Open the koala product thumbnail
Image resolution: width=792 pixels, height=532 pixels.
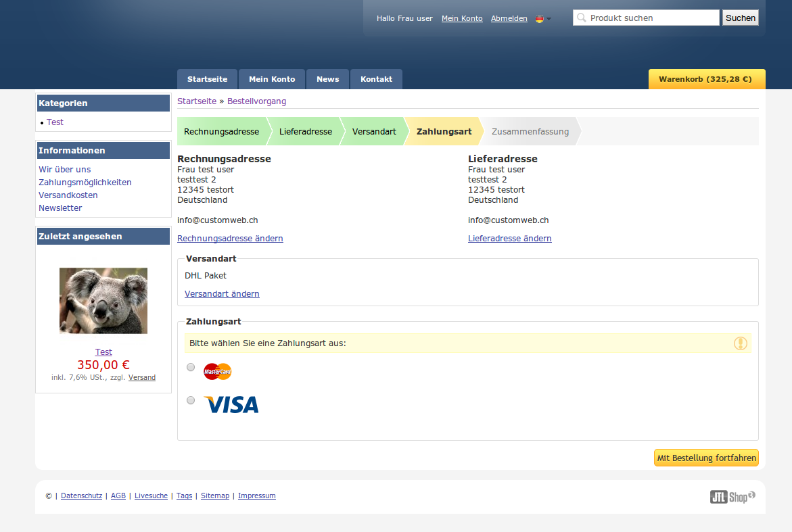click(103, 301)
